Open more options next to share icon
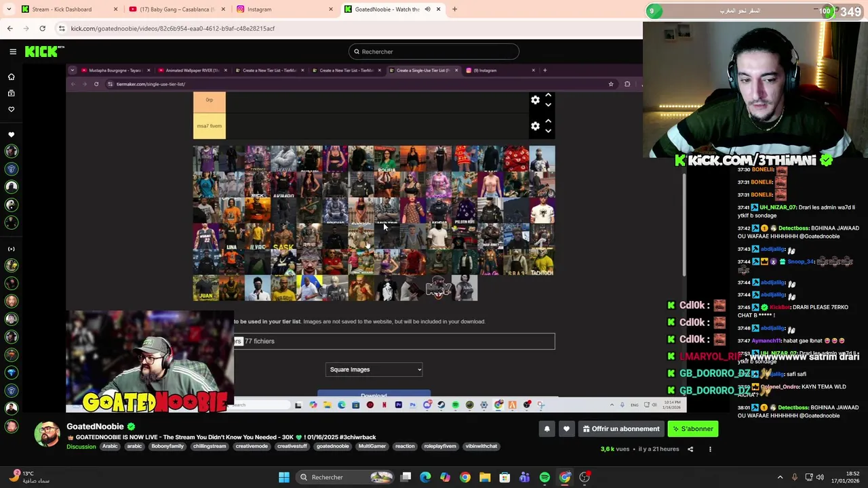This screenshot has width=868, height=488. 710,449
